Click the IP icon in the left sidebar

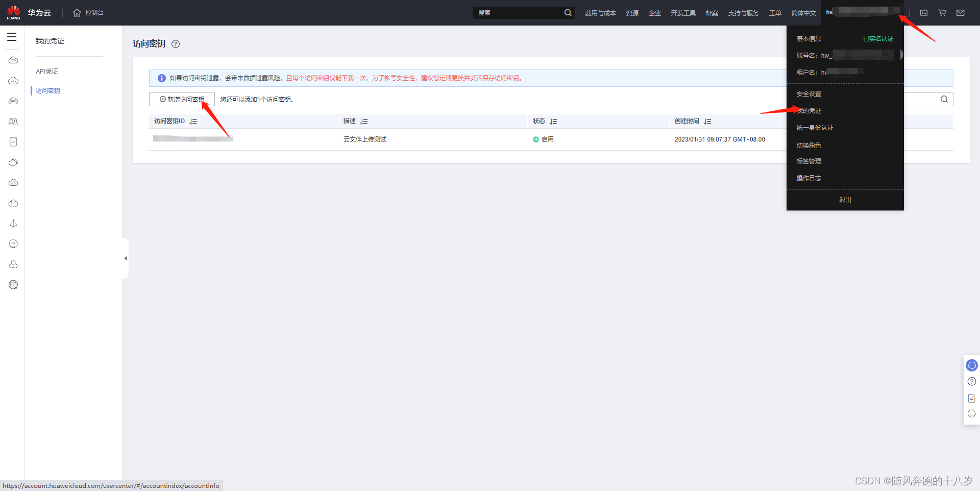click(x=13, y=244)
